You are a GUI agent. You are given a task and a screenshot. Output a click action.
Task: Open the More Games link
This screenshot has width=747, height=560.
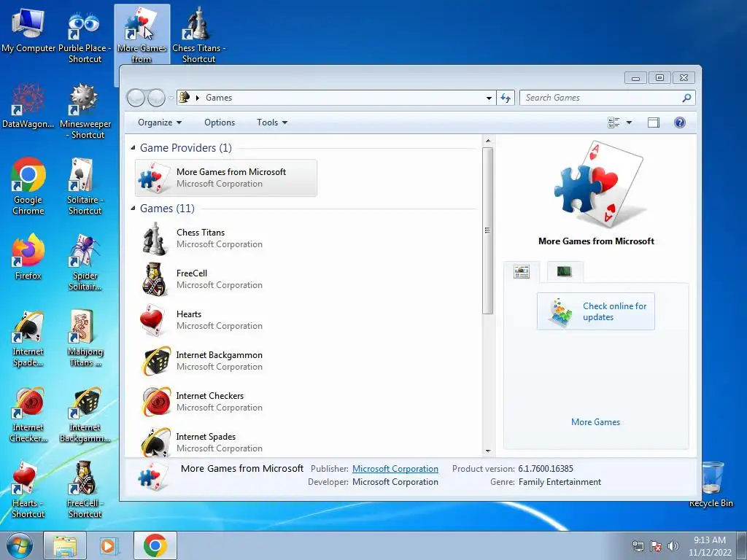595,422
